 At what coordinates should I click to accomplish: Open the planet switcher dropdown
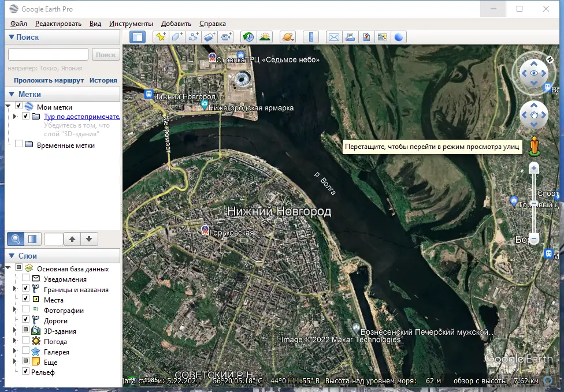click(x=288, y=37)
